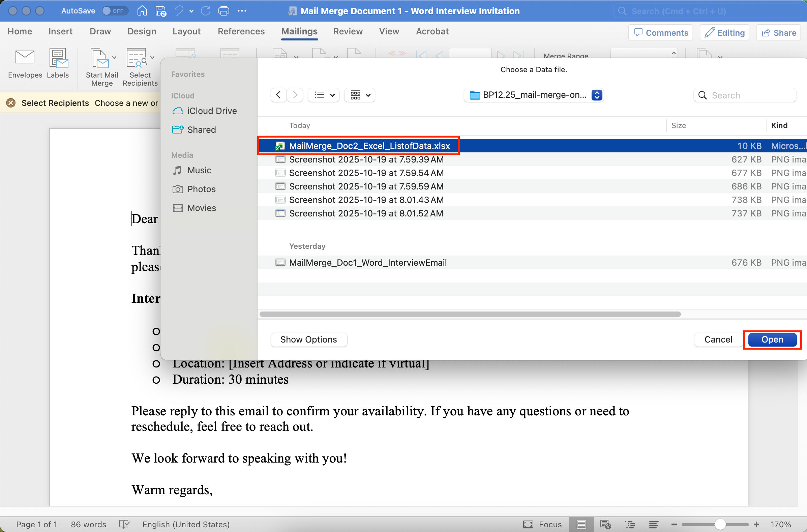
Task: Switch to the References tab
Action: (241, 32)
